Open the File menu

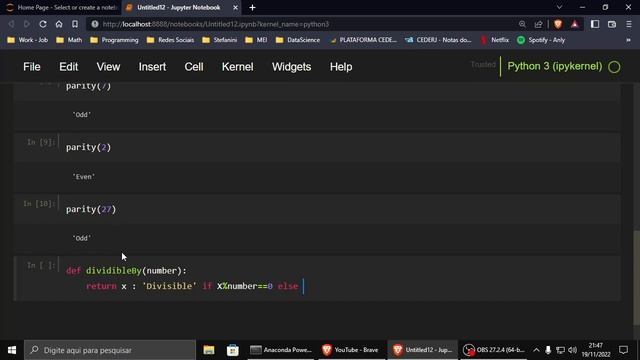[31, 67]
